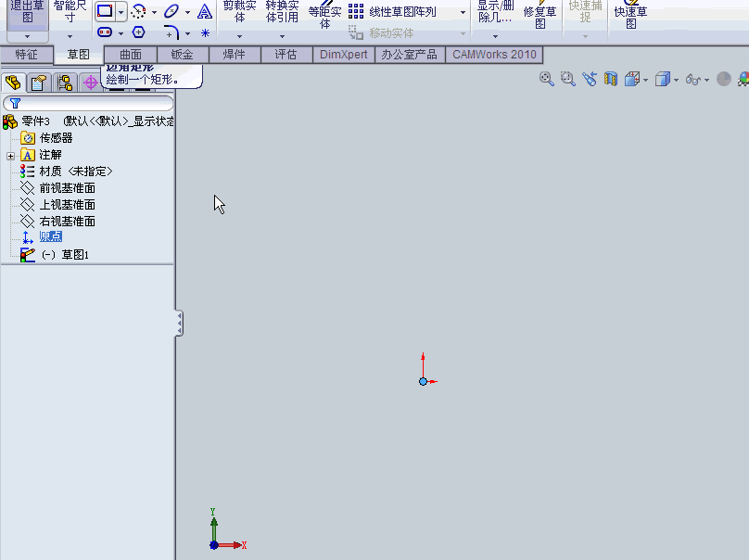Open the View Orientation dropdown

[645, 80]
